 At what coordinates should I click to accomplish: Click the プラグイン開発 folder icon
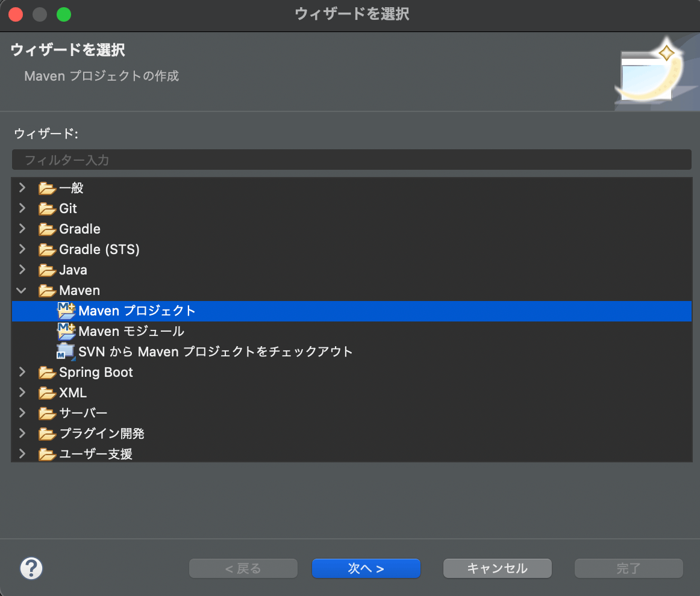click(47, 434)
